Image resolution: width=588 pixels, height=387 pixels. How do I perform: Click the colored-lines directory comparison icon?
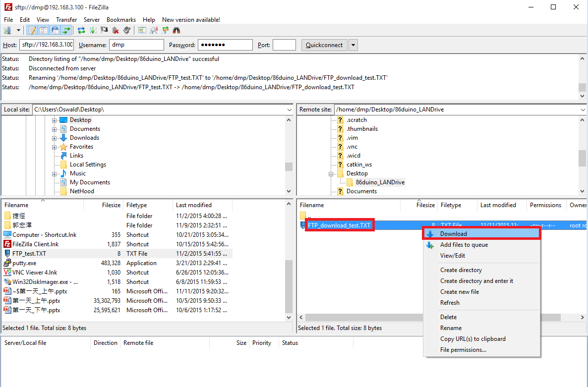[142, 30]
